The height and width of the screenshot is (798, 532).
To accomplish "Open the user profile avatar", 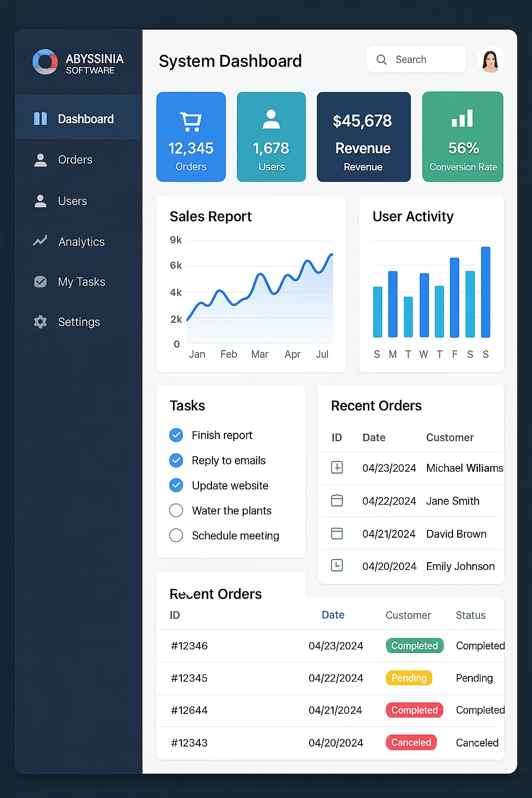I will pyautogui.click(x=490, y=60).
